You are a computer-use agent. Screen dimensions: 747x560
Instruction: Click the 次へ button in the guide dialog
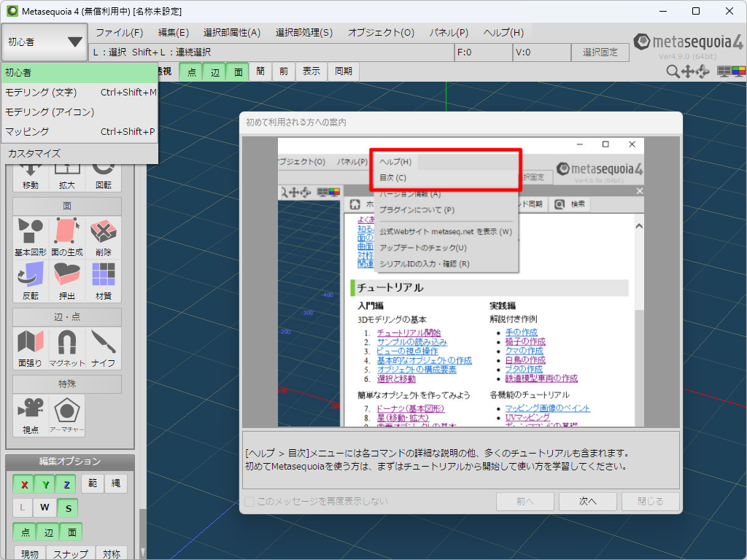pos(587,502)
